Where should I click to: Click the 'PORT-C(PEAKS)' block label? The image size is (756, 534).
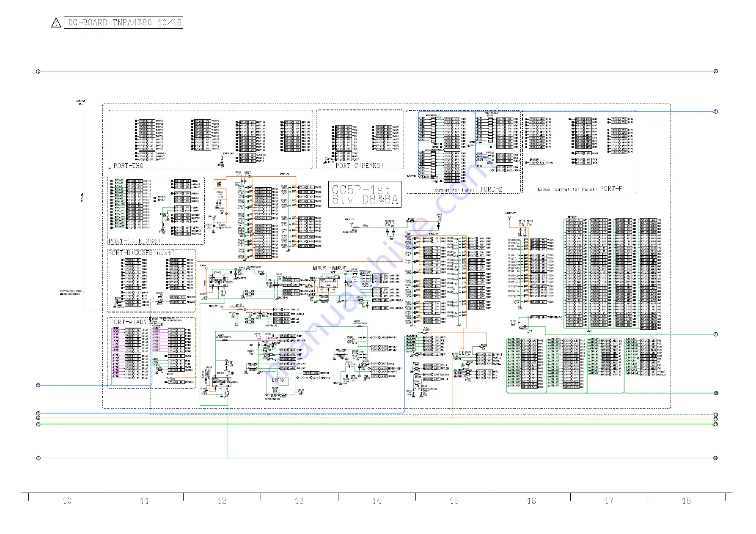pos(360,166)
